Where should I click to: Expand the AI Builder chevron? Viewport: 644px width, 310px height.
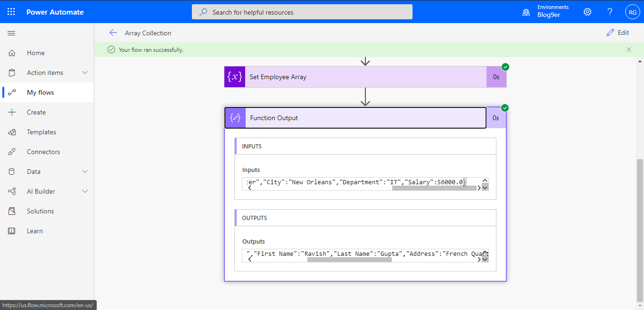[x=85, y=191]
